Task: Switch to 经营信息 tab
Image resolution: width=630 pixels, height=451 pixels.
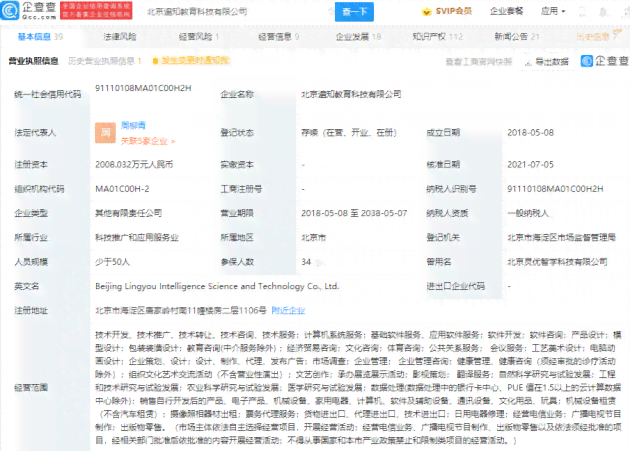Action: (x=278, y=37)
